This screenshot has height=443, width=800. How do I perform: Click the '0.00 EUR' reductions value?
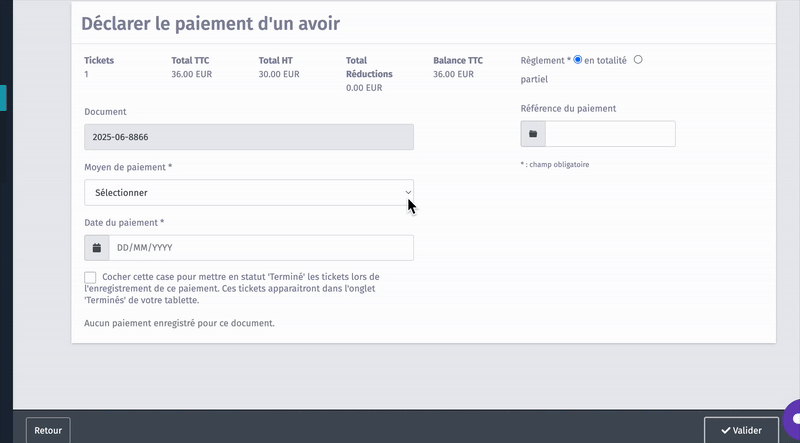tap(364, 88)
